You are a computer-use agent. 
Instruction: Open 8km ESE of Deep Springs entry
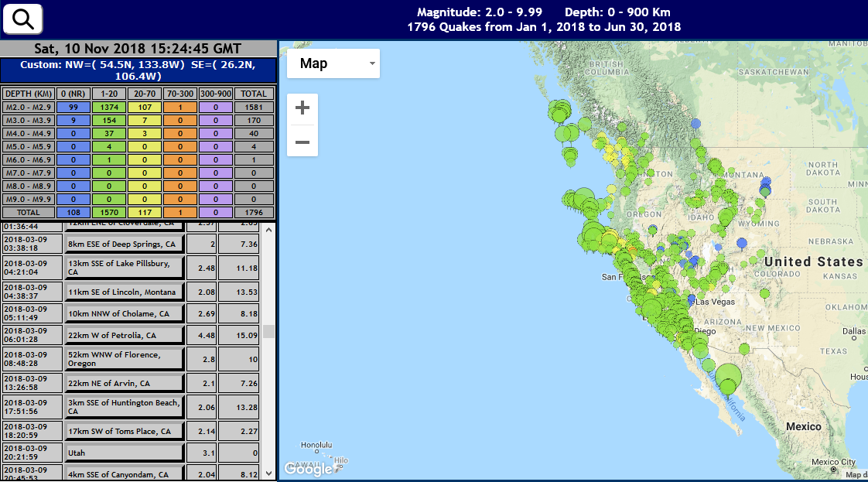[x=125, y=244]
